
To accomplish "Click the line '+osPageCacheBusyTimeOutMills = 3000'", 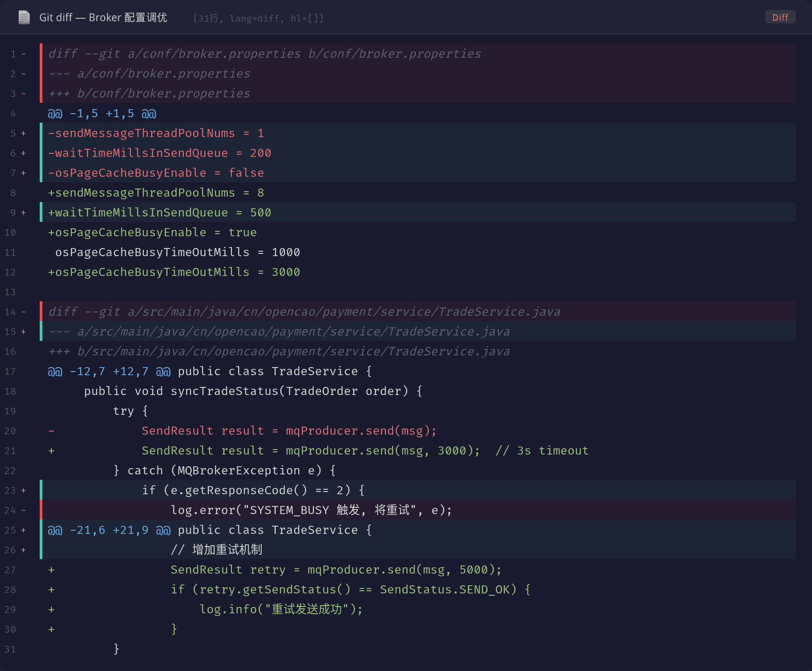I will point(174,272).
